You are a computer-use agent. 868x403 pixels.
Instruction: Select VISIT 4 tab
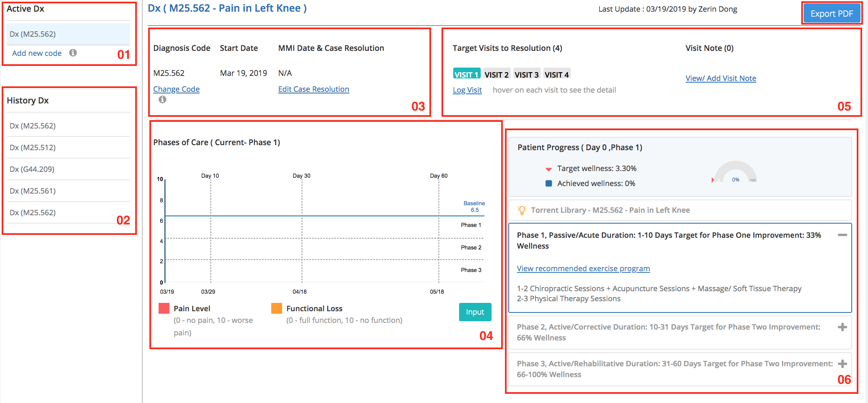[557, 74]
